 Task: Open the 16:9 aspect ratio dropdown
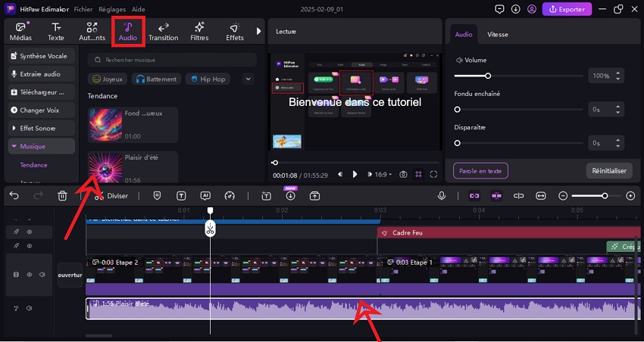382,175
